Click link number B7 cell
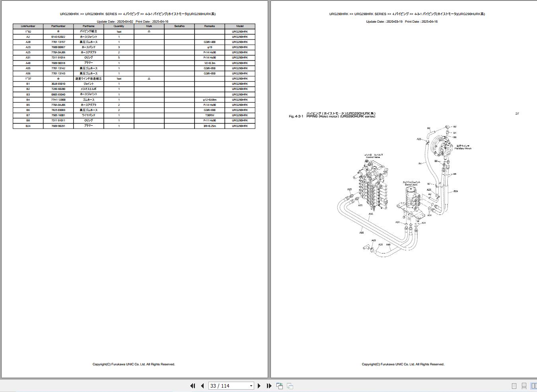 (x=28, y=115)
